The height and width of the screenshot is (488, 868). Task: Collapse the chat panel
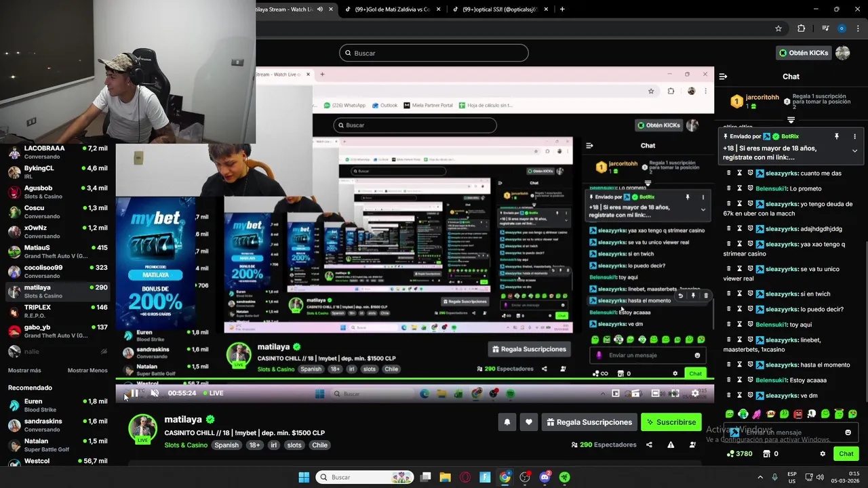click(723, 77)
